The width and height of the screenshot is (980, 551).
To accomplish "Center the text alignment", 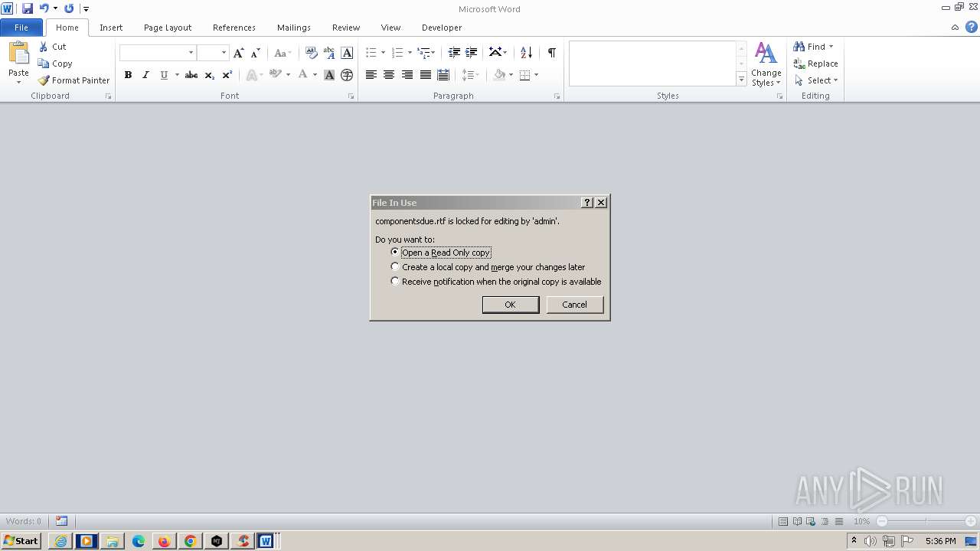I will 389,75.
